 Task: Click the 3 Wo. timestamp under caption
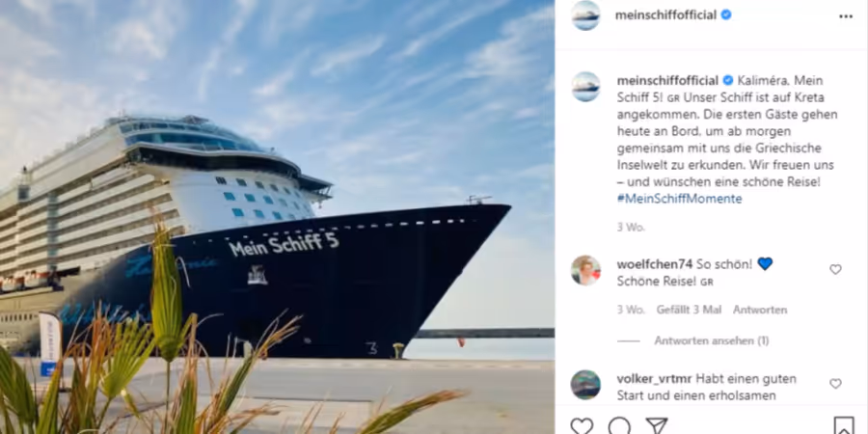click(631, 227)
